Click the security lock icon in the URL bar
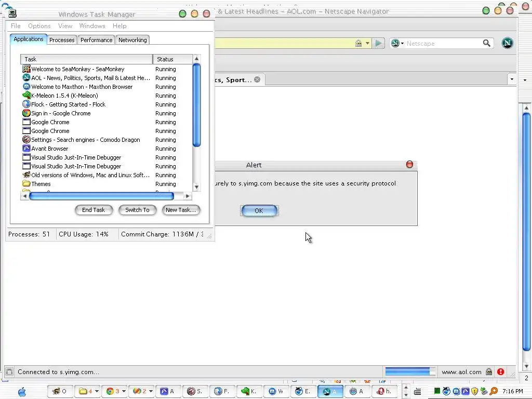The width and height of the screenshot is (532, 399). tap(358, 43)
